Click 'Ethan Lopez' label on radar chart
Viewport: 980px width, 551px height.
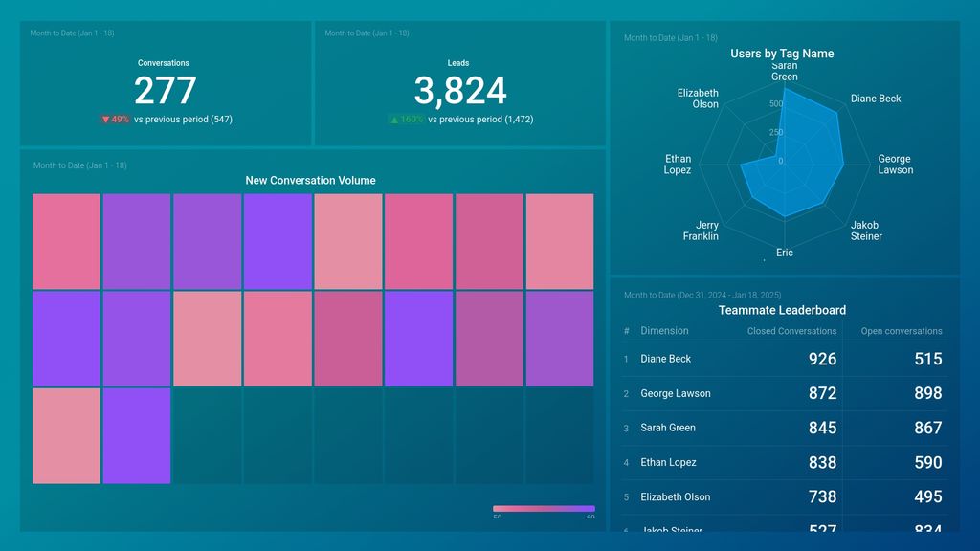(678, 165)
